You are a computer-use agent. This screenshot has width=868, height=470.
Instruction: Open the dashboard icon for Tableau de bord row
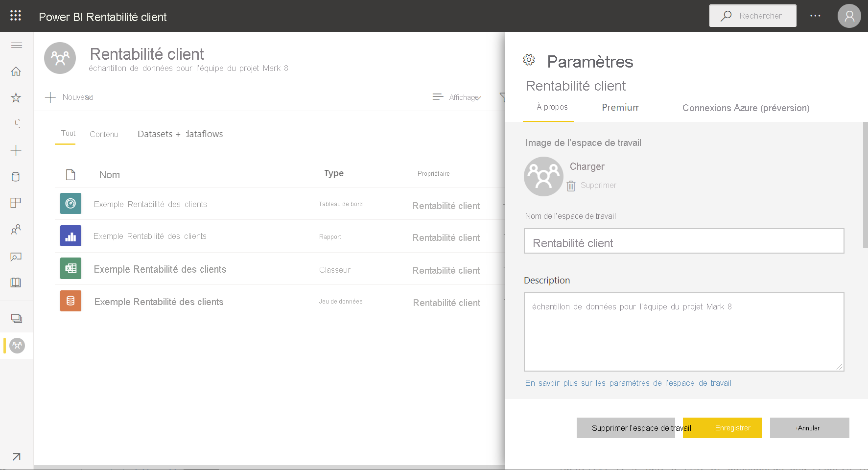click(x=70, y=204)
